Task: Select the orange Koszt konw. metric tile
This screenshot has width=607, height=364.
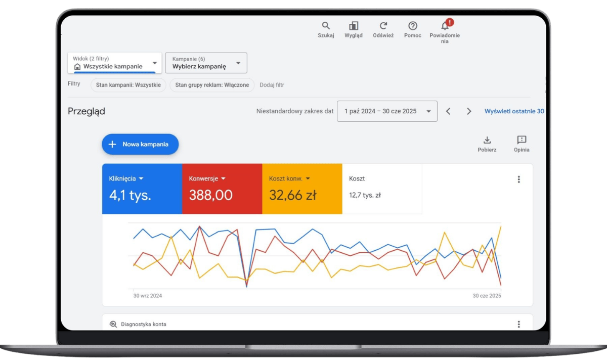Action: pos(302,189)
